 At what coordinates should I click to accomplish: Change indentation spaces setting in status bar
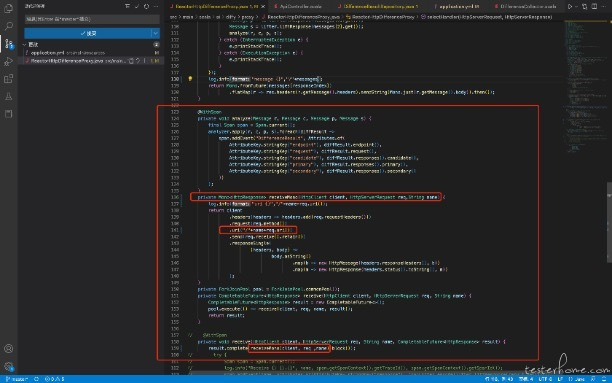(x=526, y=379)
